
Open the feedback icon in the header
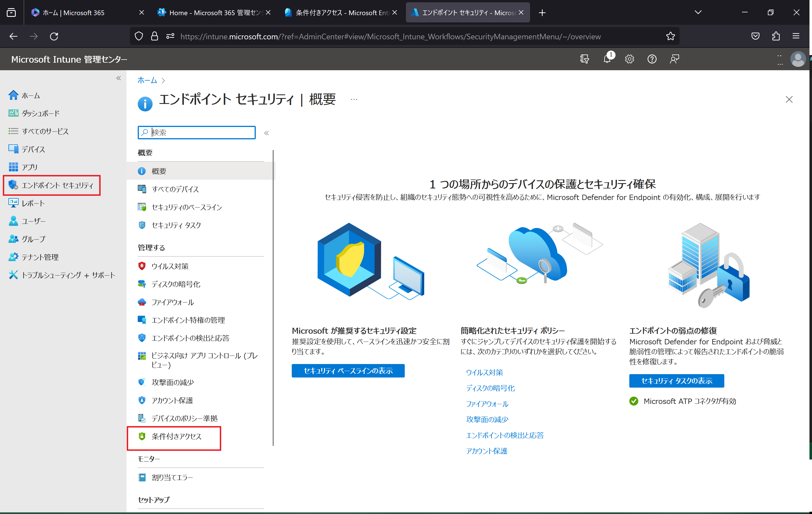click(675, 59)
